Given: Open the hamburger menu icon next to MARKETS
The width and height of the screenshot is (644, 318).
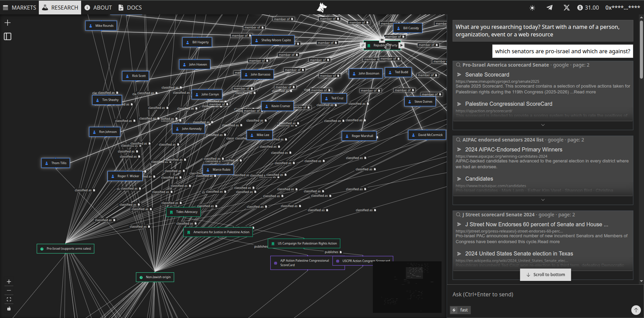Looking at the screenshot, I should point(5,8).
